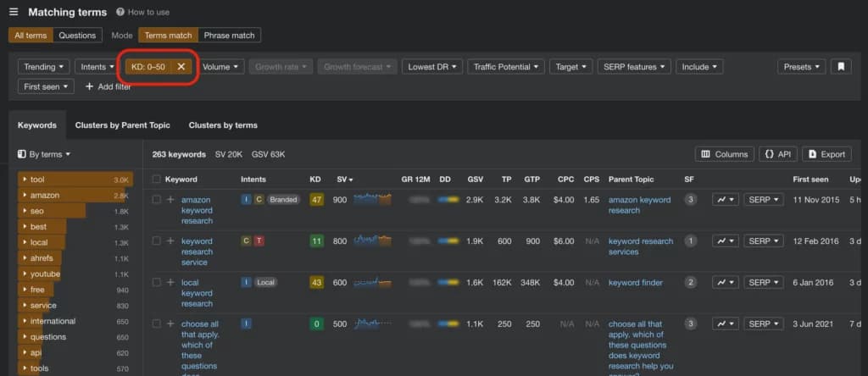Screen dimensions: 868x376
Task: Open trend chart for keyword research service
Action: coord(725,241)
